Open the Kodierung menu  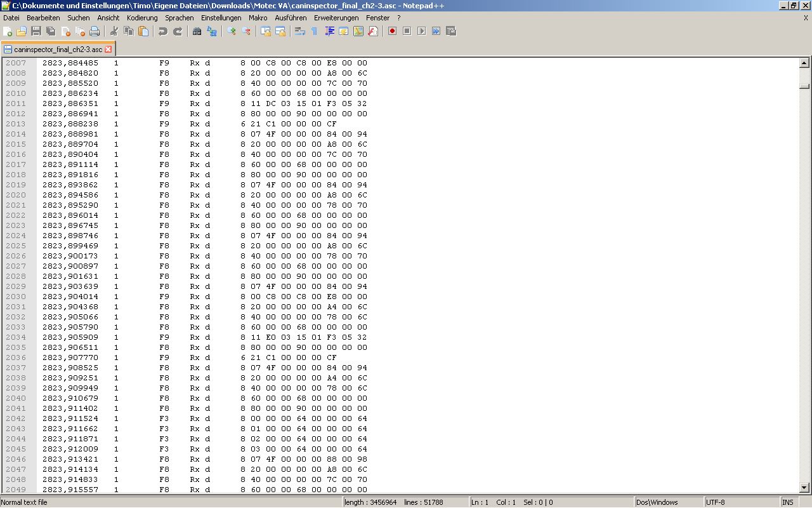pos(142,18)
